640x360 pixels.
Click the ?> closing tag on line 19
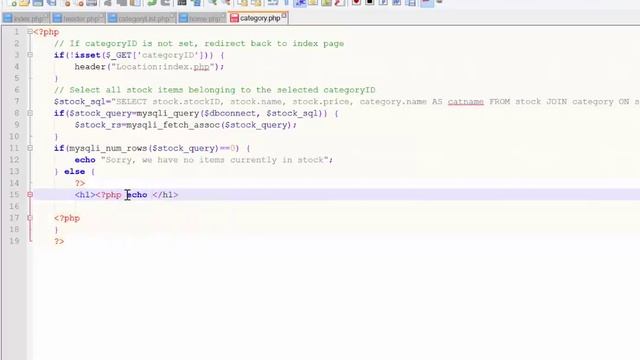click(59, 242)
